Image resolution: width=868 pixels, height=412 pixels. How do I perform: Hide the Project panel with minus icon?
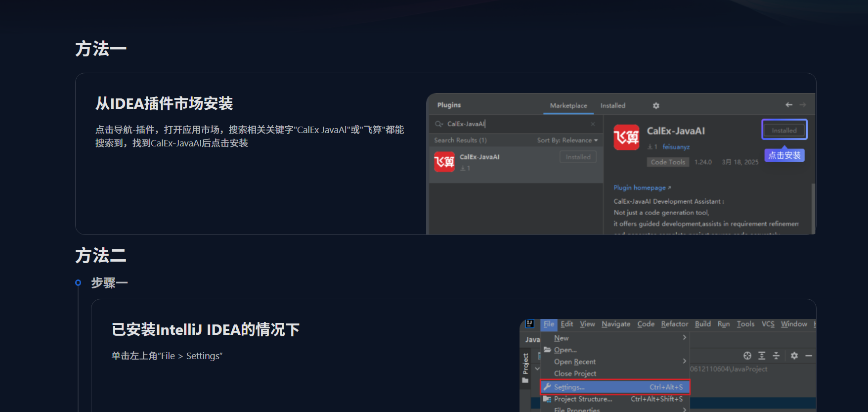pyautogui.click(x=809, y=356)
